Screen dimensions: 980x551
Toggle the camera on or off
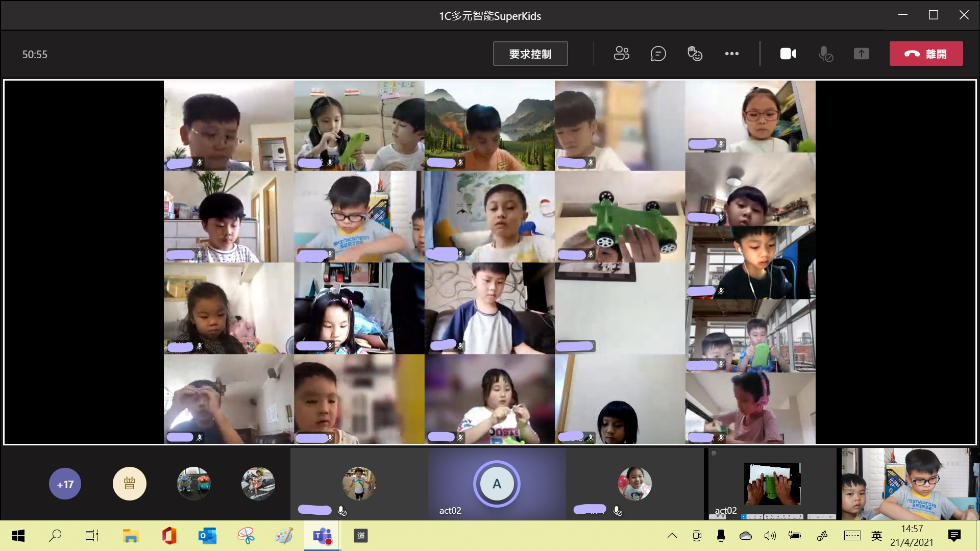788,54
